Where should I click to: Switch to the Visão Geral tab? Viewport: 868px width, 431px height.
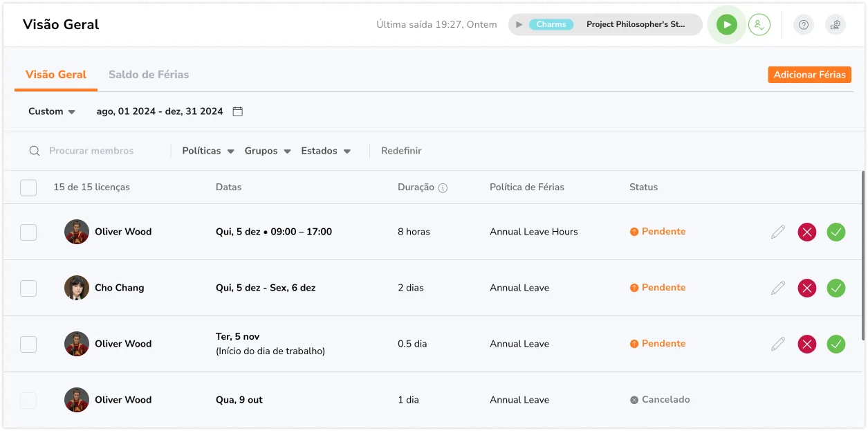pyautogui.click(x=56, y=75)
